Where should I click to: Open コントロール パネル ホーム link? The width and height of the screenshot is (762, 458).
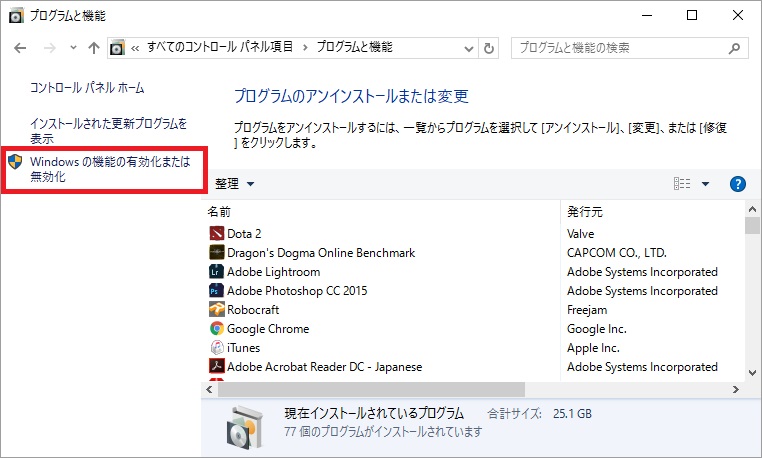coord(87,88)
